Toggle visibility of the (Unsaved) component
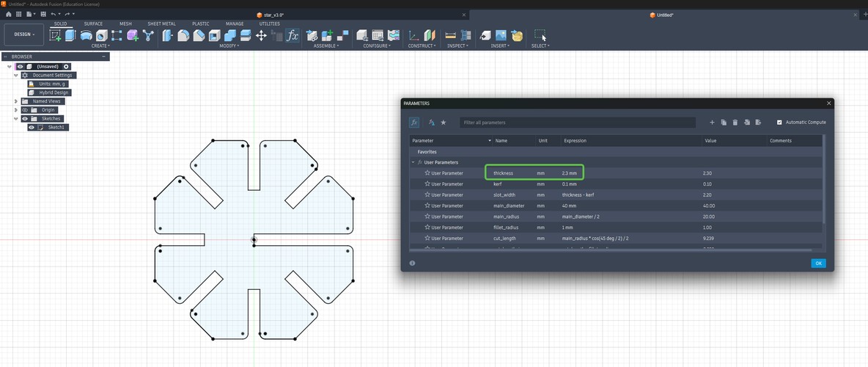The height and width of the screenshot is (367, 868). 21,67
